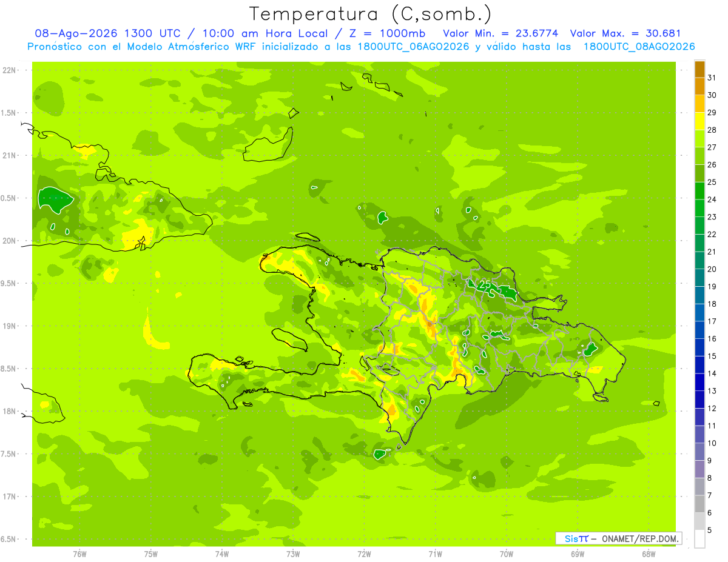Click the dark orange swatch at colorbar top
The width and height of the screenshot is (728, 562).
pos(699,70)
